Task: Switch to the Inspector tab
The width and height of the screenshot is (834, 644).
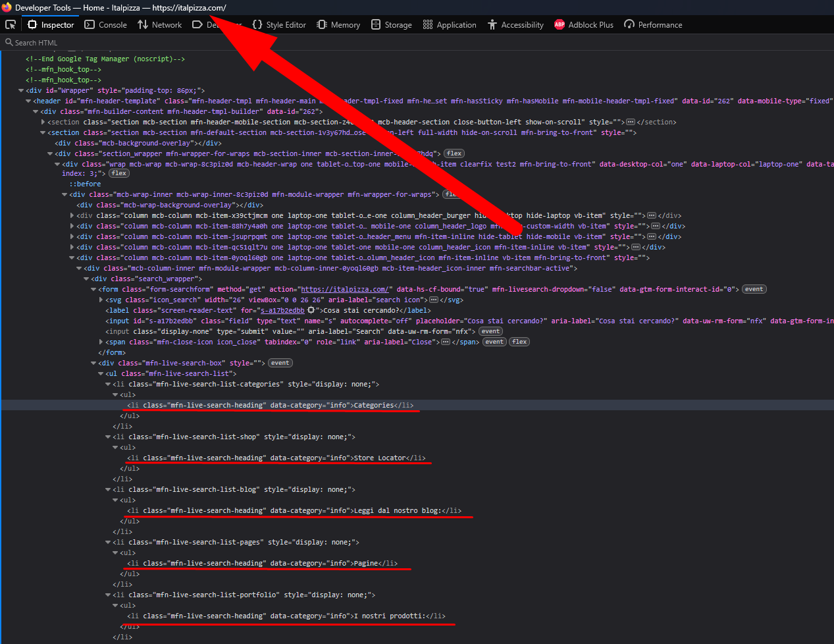Action: [51, 24]
